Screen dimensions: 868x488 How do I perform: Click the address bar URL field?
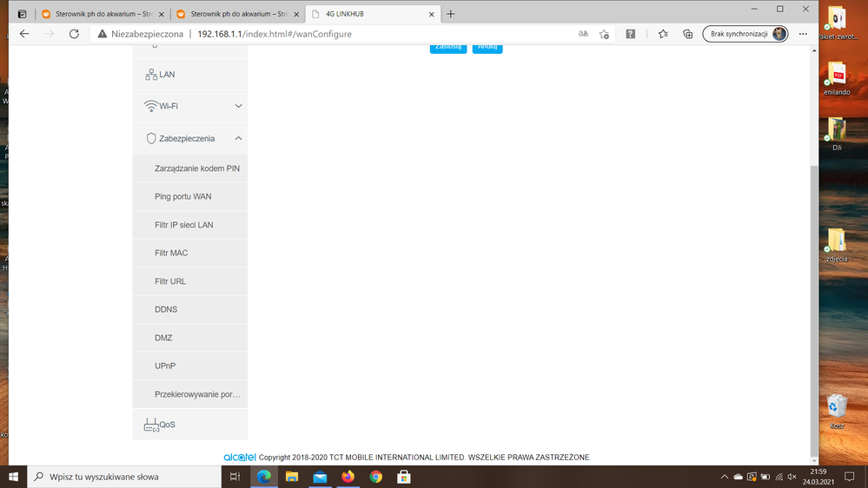[x=348, y=34]
